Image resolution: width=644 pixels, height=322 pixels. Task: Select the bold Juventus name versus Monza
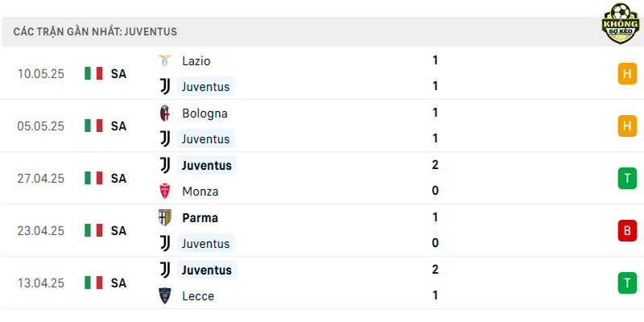(x=207, y=165)
